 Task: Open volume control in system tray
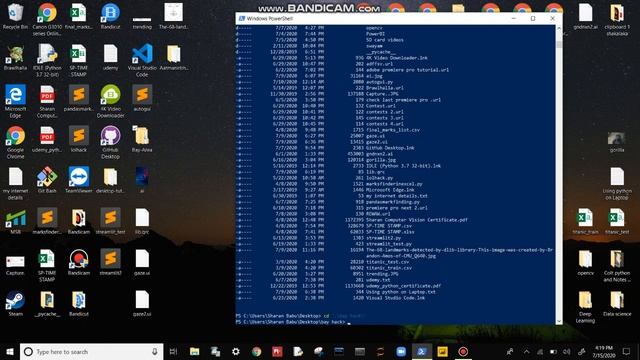(x=567, y=351)
